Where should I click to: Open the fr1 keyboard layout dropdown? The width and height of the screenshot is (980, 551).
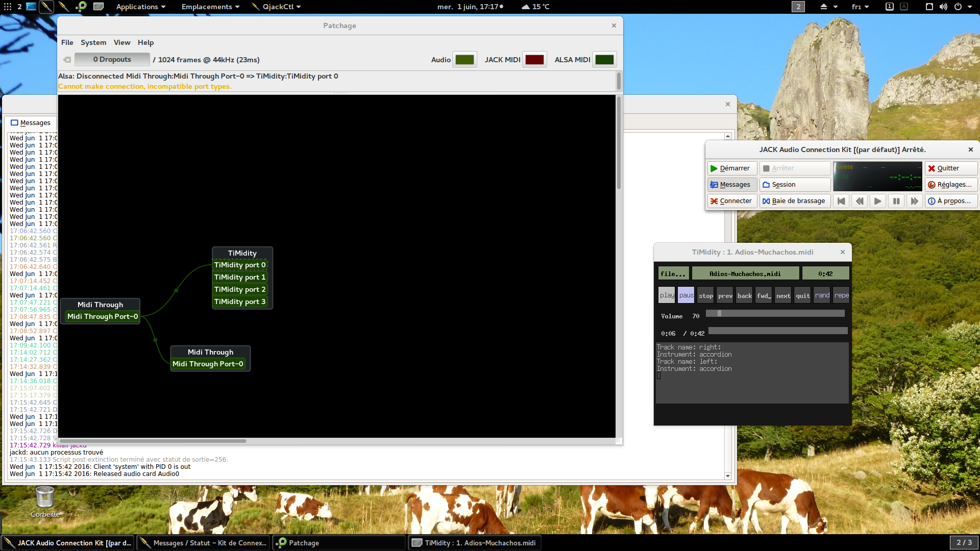coord(860,7)
